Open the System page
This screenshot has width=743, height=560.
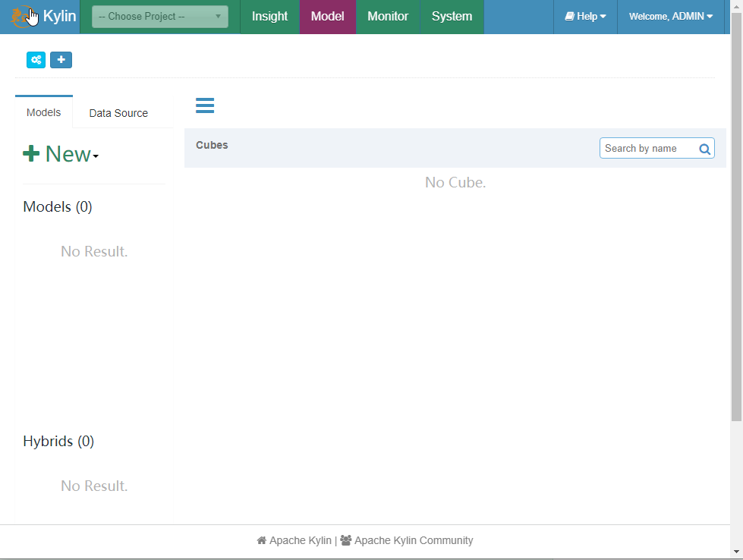click(x=452, y=17)
